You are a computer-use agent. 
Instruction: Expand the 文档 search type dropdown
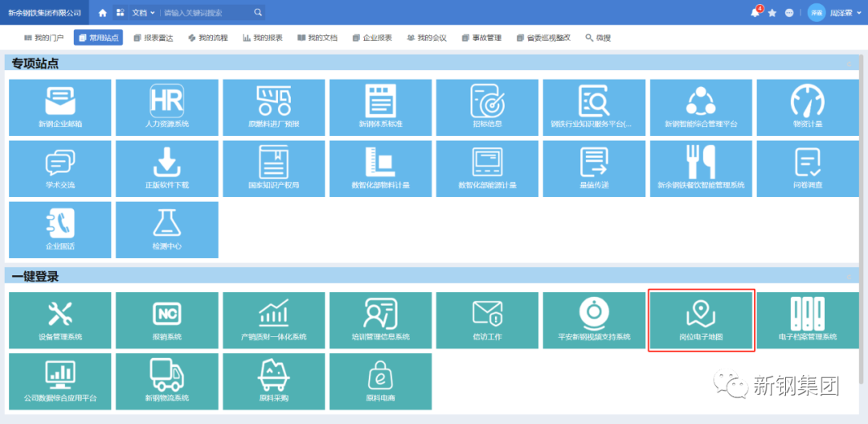coord(143,13)
